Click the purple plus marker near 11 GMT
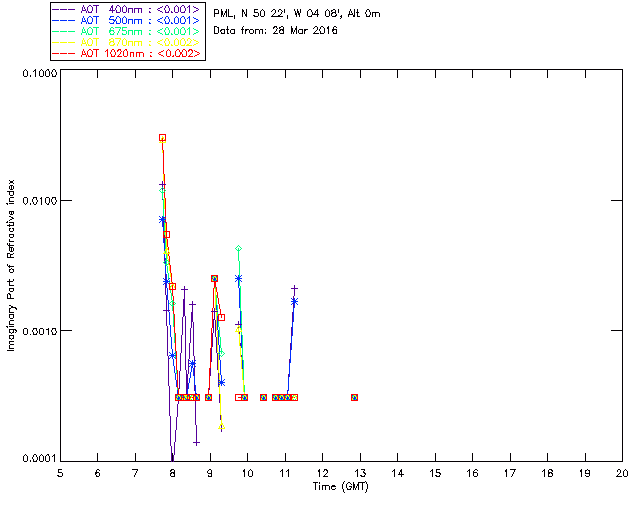The width and height of the screenshot is (640, 512). click(x=294, y=289)
